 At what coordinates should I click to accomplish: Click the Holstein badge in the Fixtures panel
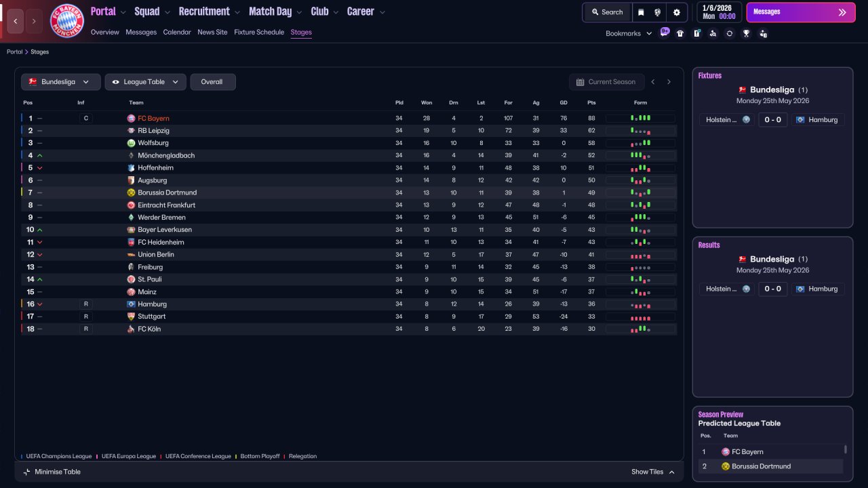point(746,120)
